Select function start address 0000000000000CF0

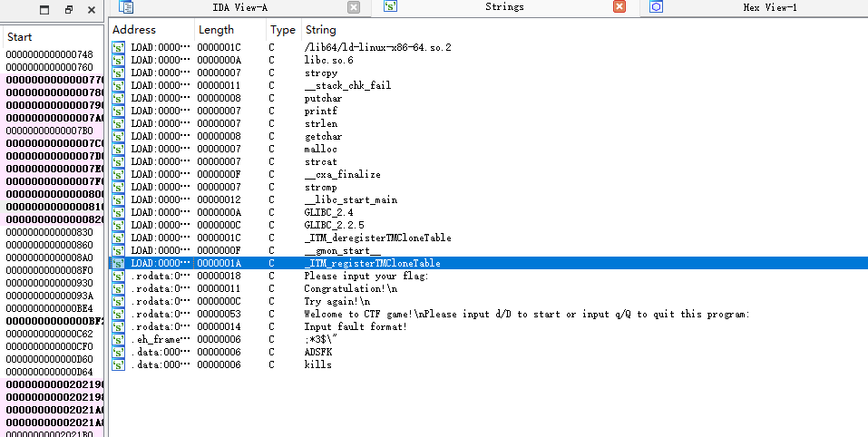49,347
